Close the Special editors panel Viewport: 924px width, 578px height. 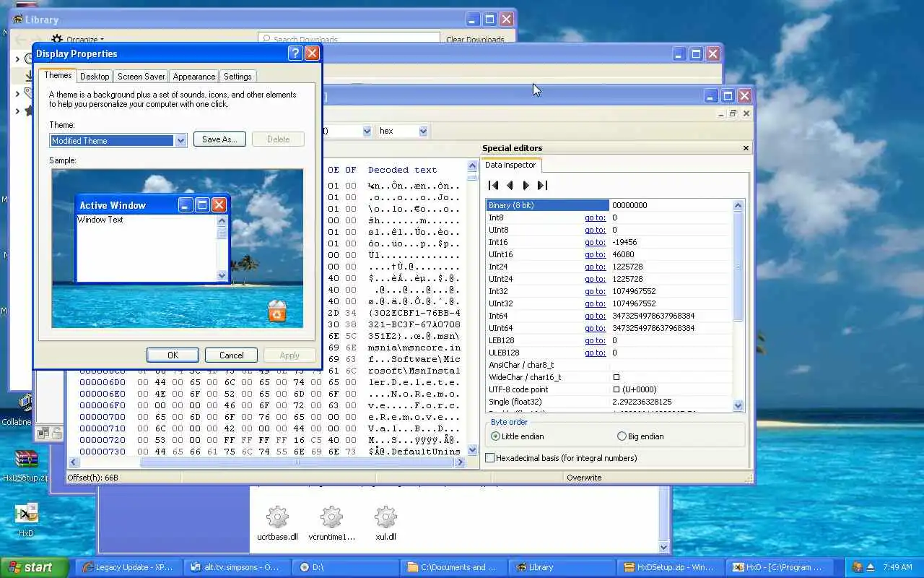pyautogui.click(x=746, y=148)
